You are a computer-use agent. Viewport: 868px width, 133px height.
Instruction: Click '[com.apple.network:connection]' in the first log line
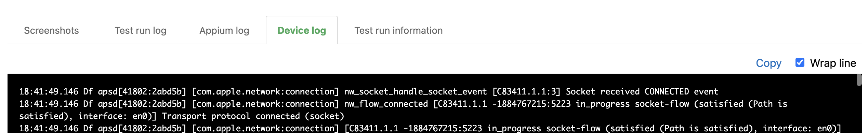[265, 91]
